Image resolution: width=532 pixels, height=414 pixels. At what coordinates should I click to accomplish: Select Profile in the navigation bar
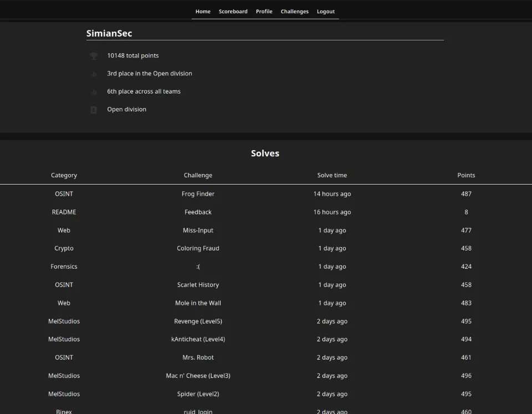pos(264,12)
